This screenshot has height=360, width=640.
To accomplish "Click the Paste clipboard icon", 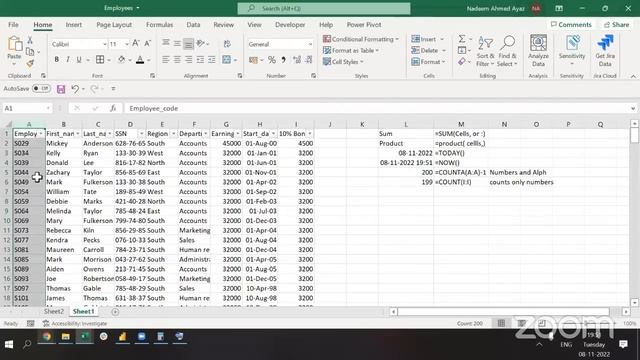I will [15, 44].
